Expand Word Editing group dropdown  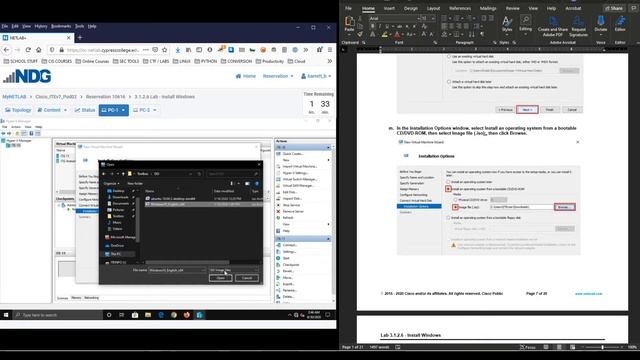pyautogui.click(x=525, y=24)
